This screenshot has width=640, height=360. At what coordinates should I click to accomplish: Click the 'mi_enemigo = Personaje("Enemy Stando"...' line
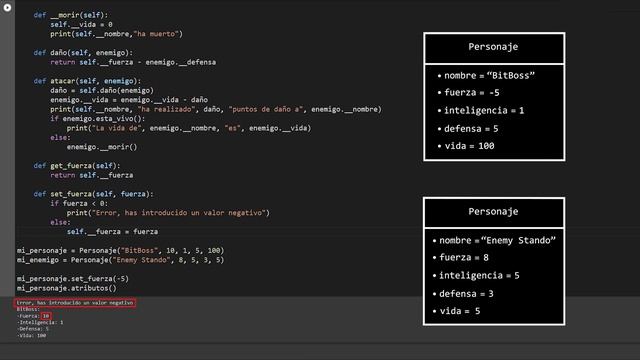[x=120, y=260]
